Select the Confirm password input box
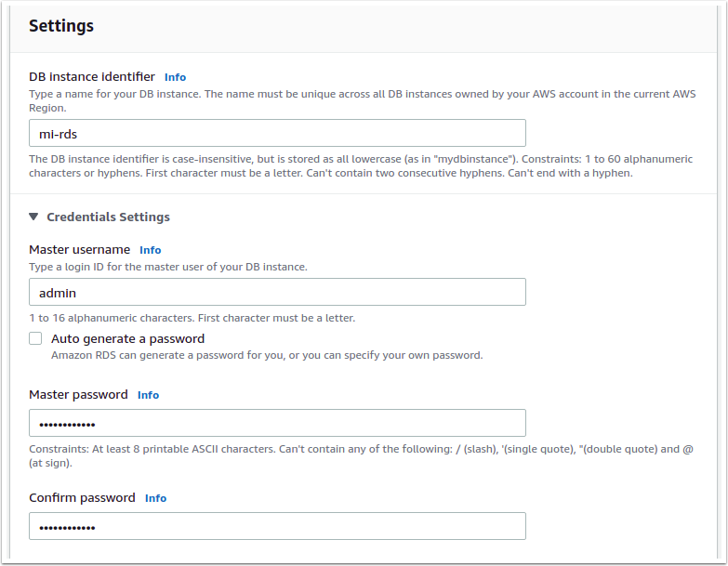The image size is (728, 566). (277, 526)
